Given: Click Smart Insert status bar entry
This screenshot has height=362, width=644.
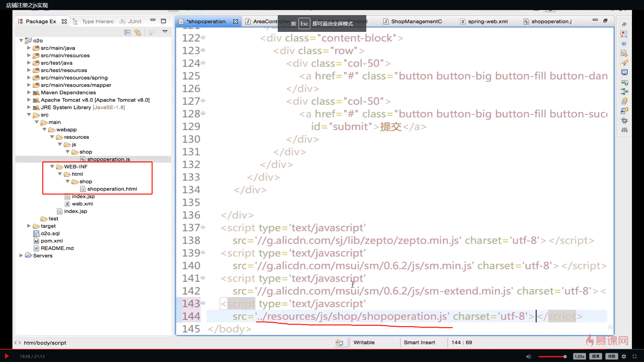Looking at the screenshot, I should pos(419,343).
